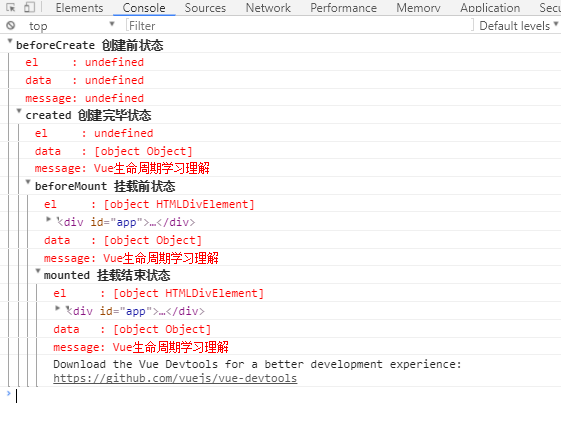The width and height of the screenshot is (561, 424).
Task: Select 'el : undefined' under created
Action: click(x=94, y=133)
